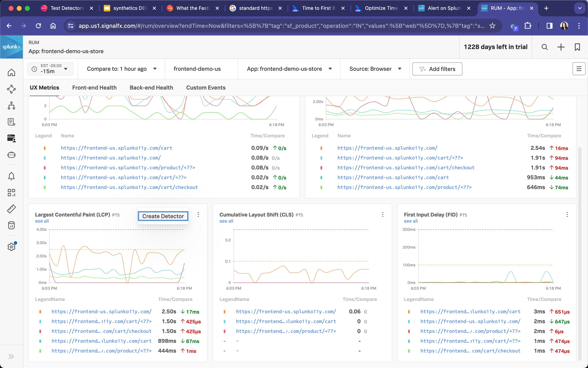The height and width of the screenshot is (368, 588).
Task: Open Chrome three-dot menu
Action: [579, 26]
